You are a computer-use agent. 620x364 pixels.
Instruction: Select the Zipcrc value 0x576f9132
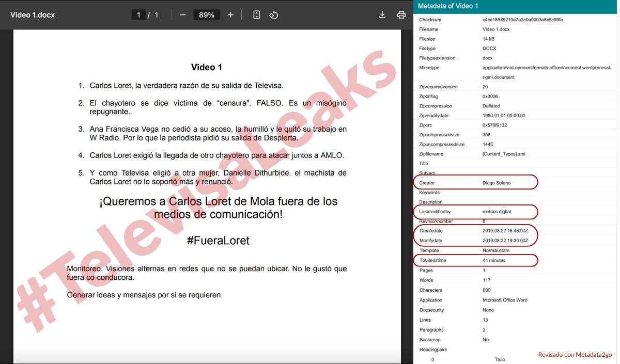pyautogui.click(x=495, y=125)
